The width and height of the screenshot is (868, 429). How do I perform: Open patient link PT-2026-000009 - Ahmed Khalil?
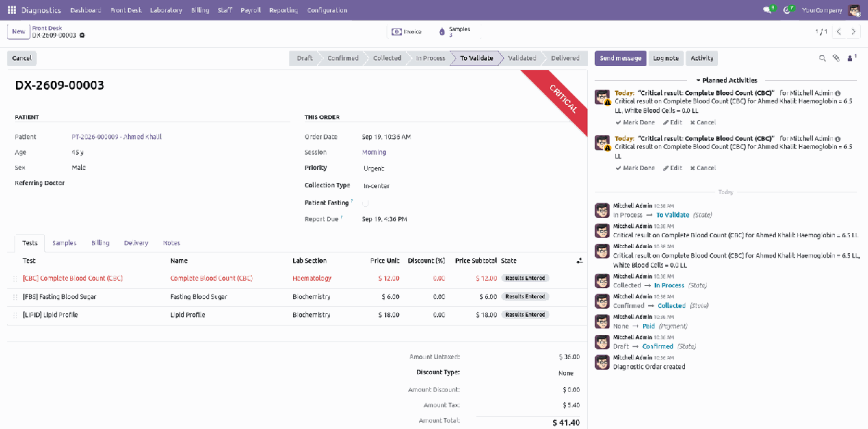[x=117, y=137]
